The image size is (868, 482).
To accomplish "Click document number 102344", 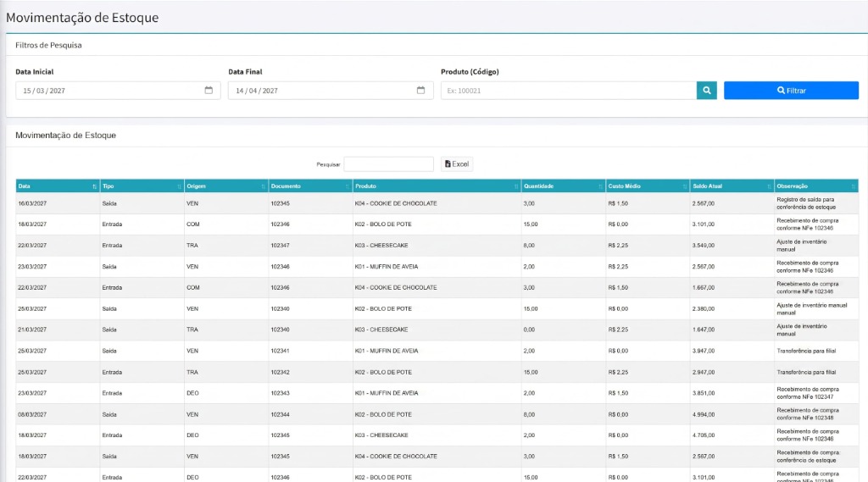I will 280,414.
